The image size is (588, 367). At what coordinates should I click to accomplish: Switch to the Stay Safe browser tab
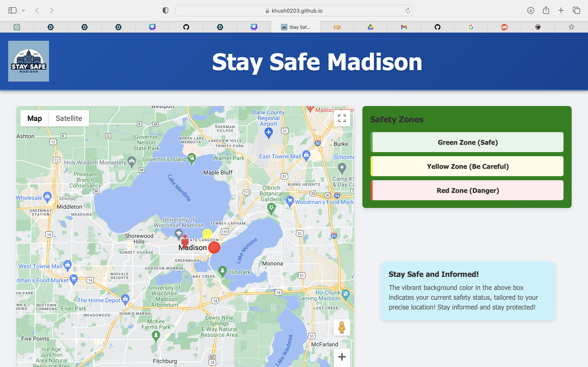[296, 27]
